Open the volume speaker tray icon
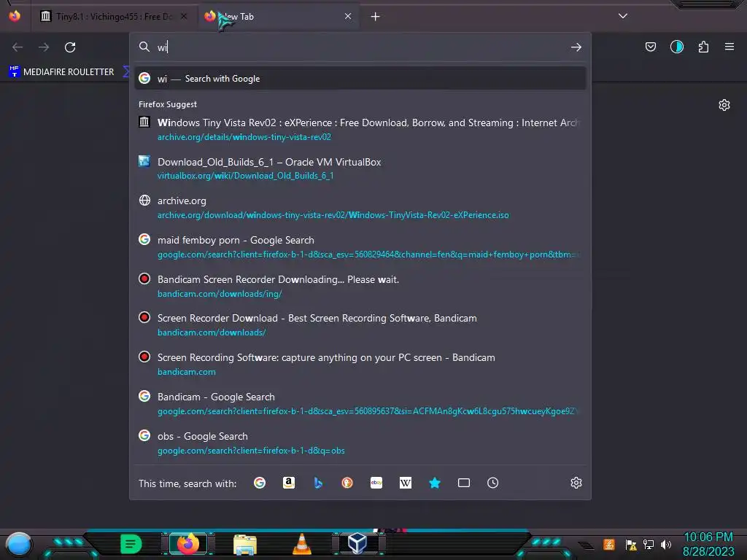The image size is (747, 560). point(665,544)
